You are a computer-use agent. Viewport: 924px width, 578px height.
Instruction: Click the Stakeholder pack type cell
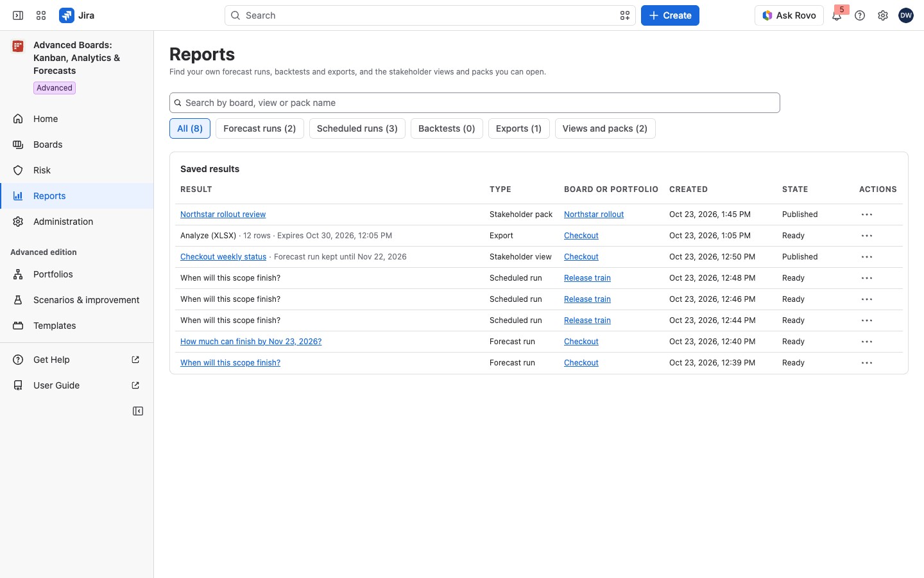(521, 215)
